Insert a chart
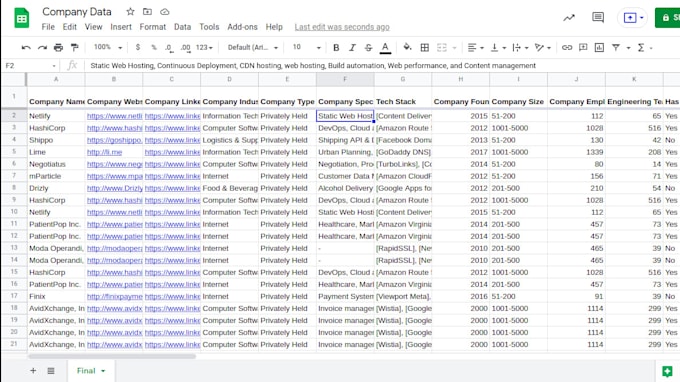 pos(599,47)
